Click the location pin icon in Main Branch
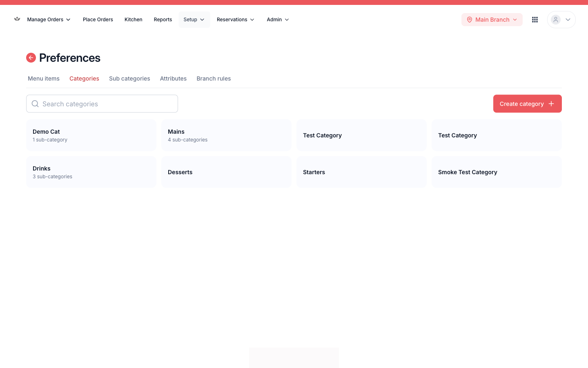 [470, 20]
